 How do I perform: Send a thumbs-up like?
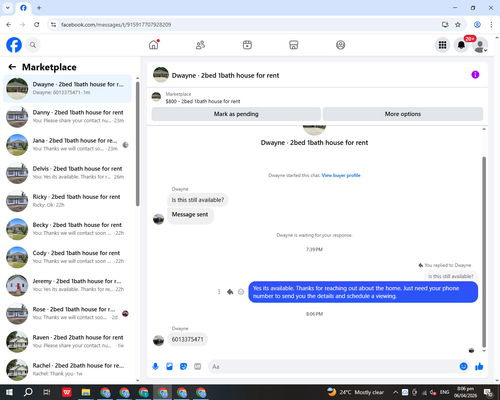[x=479, y=366]
